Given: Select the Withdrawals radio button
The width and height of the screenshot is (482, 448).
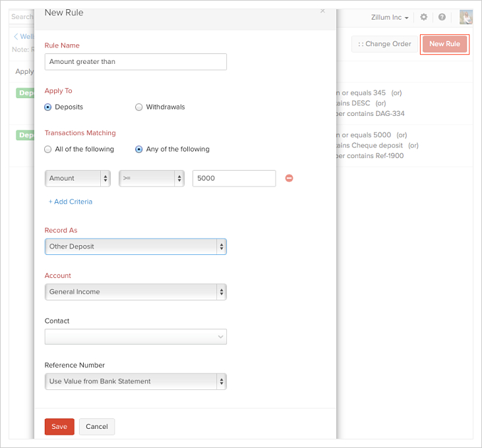Looking at the screenshot, I should 139,107.
